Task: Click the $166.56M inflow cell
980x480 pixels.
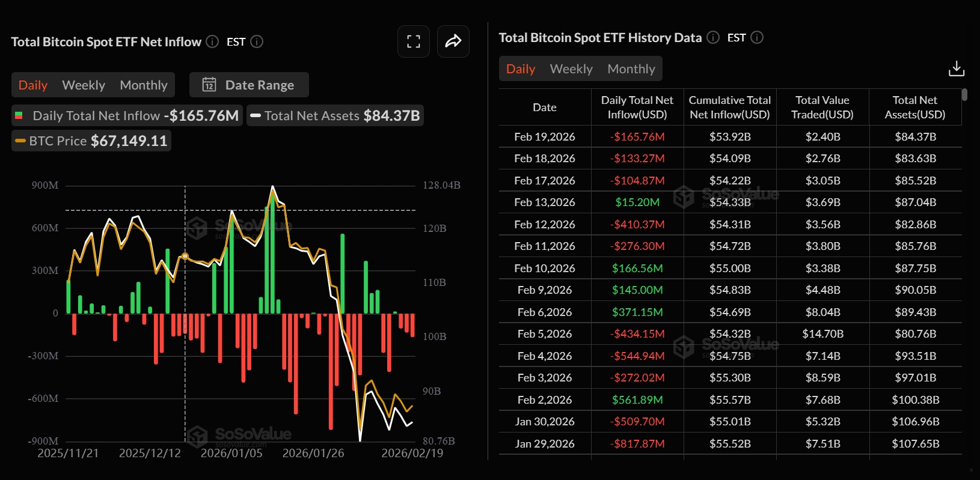Action: tap(637, 268)
